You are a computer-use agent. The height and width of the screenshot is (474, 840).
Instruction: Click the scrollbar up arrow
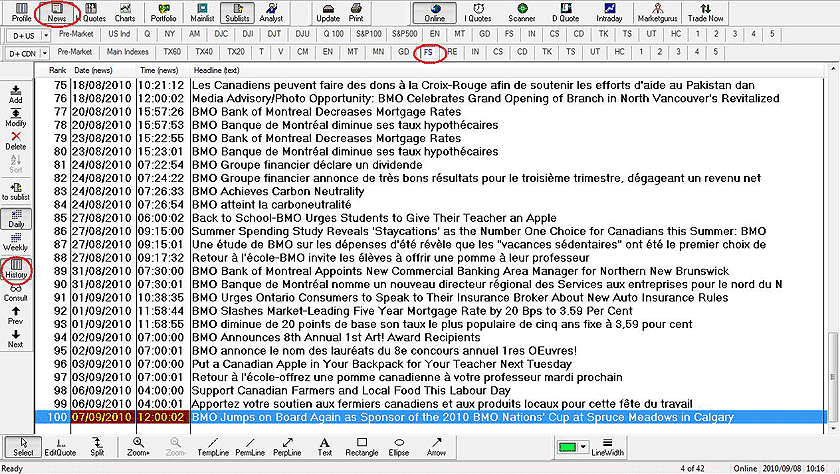(x=832, y=70)
